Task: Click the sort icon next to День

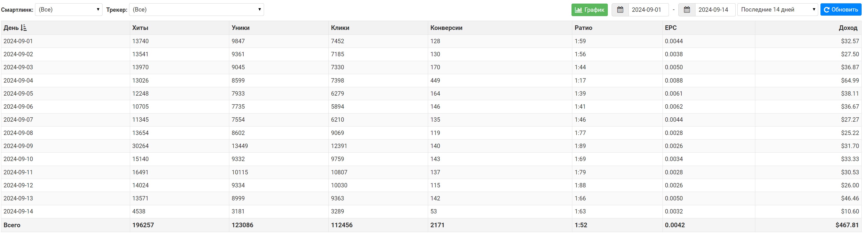Action: pyautogui.click(x=24, y=28)
